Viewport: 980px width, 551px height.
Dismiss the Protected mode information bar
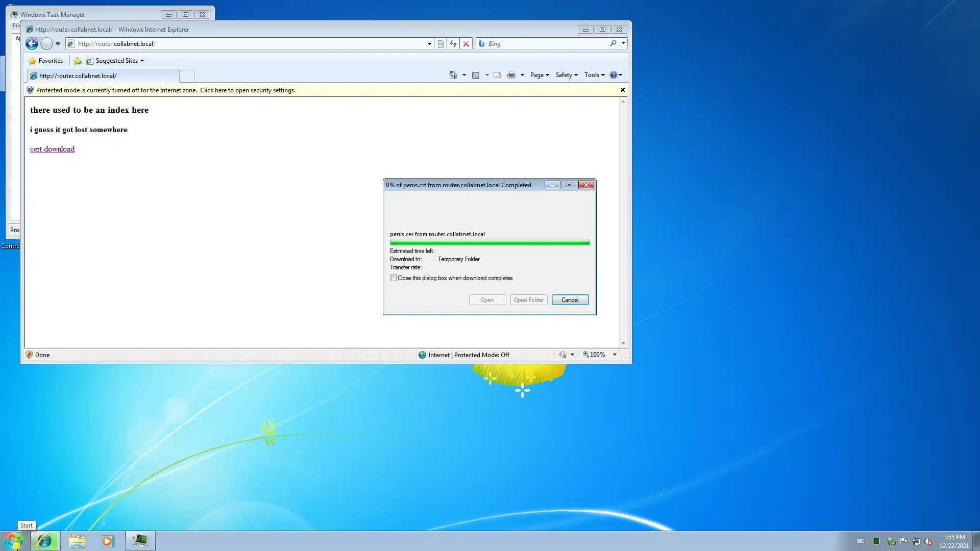(x=622, y=90)
